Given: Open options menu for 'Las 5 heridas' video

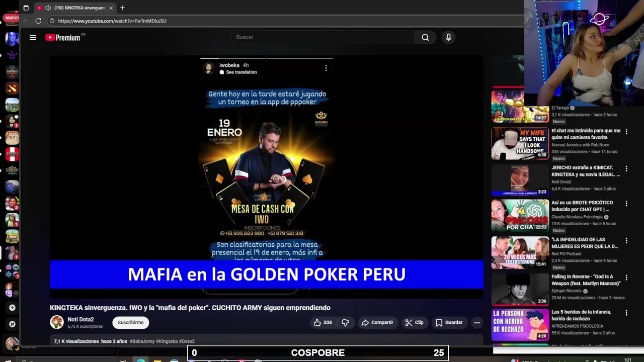Looking at the screenshot, I should (626, 313).
